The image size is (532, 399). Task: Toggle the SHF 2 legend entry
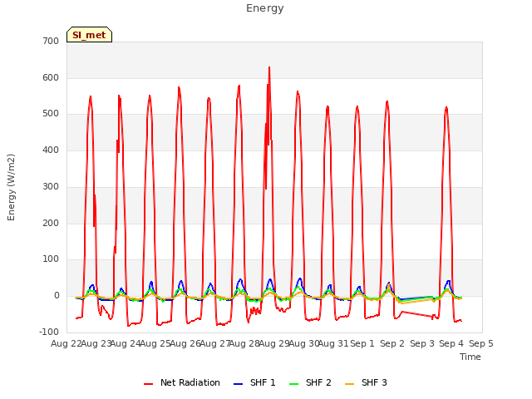310,382
